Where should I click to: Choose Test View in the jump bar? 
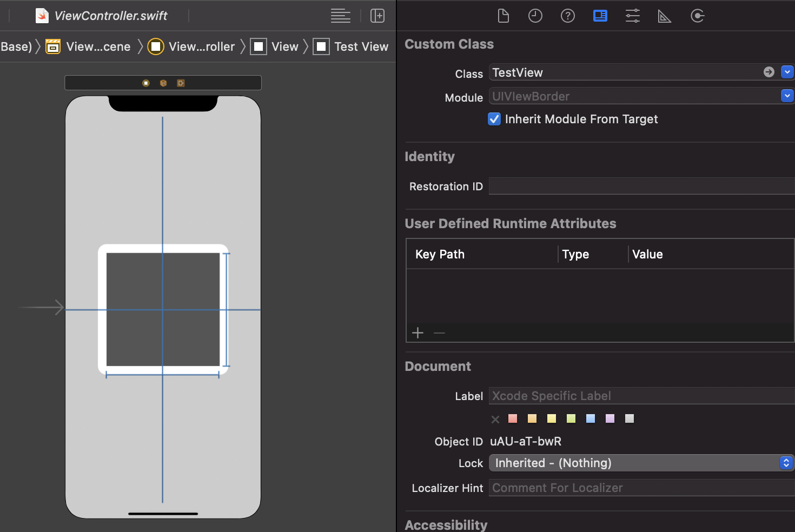(351, 46)
